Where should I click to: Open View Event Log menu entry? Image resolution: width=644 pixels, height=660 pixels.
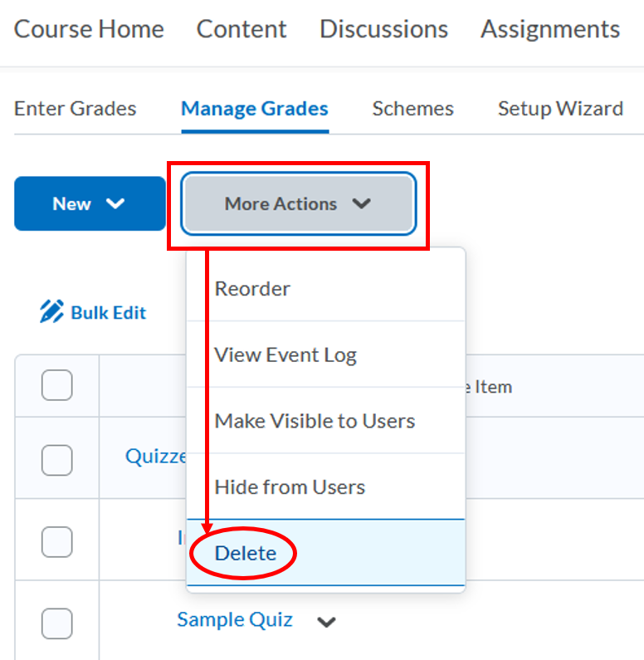285,355
